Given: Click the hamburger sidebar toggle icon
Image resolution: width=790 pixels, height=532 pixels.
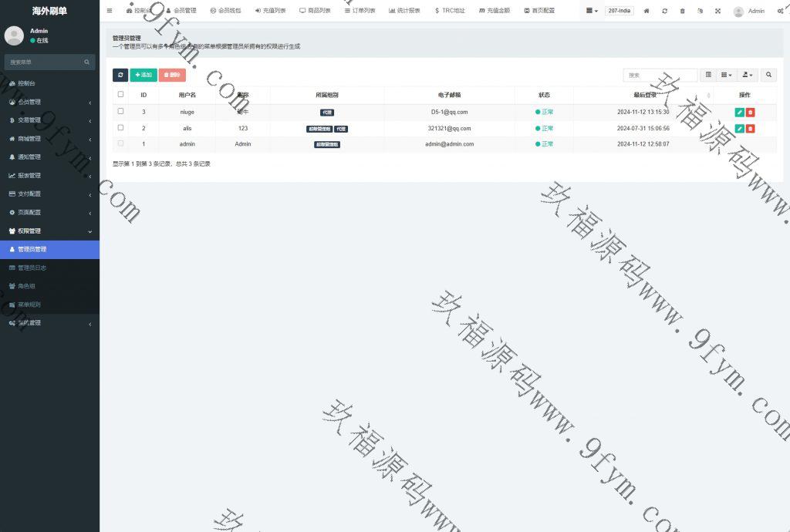Looking at the screenshot, I should [110, 11].
